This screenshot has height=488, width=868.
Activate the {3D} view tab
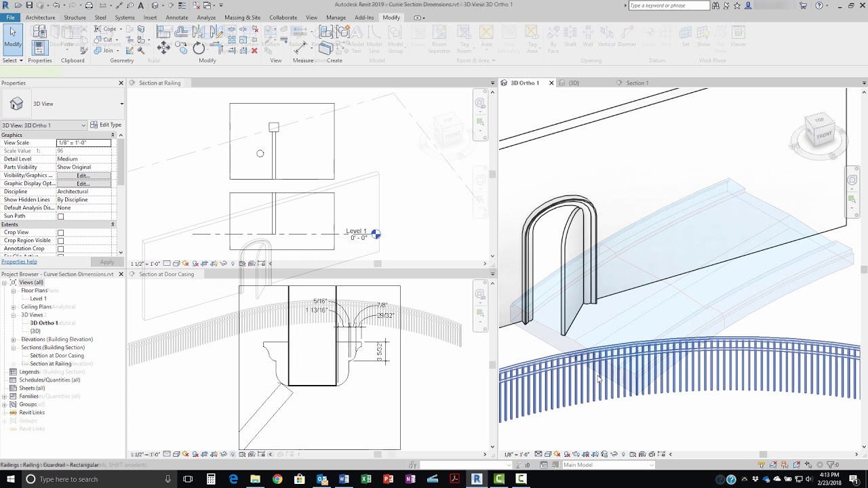[x=574, y=83]
